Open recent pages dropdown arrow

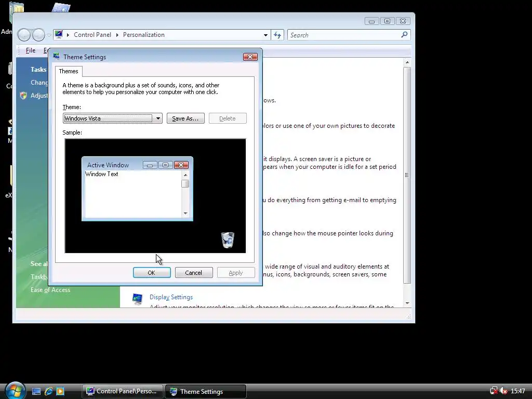click(49, 35)
